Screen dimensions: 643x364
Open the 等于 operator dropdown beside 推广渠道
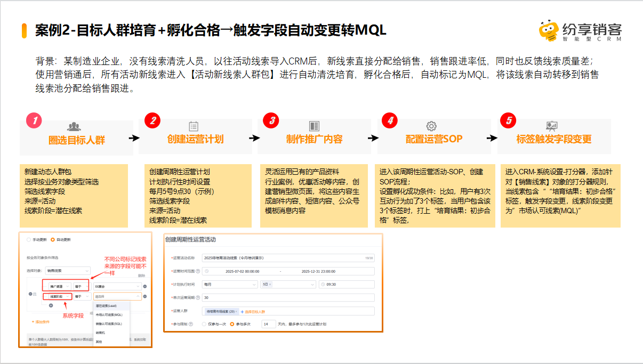tap(82, 286)
